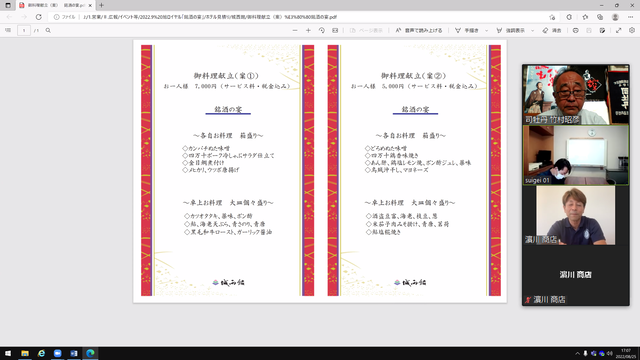Open the tab actions menu icon
The image size is (640, 360).
[x=8, y=5]
